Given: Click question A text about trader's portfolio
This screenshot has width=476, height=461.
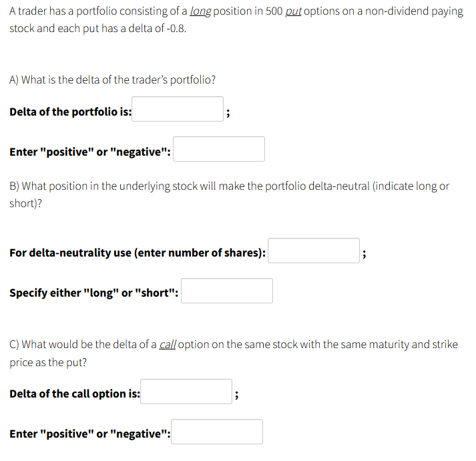Looking at the screenshot, I should point(112,80).
